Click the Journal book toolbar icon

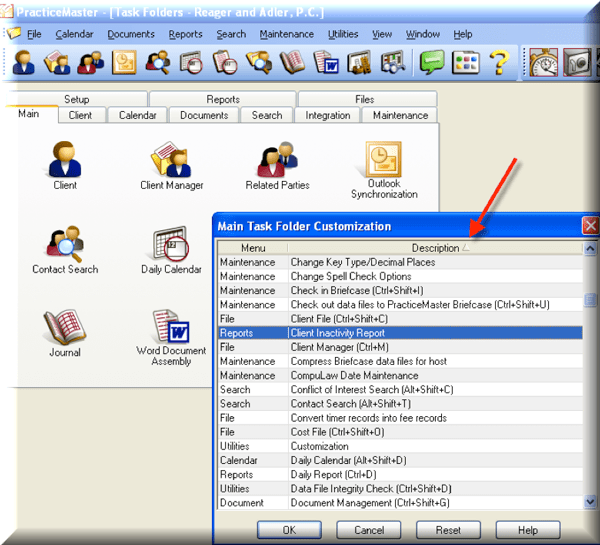(x=292, y=62)
